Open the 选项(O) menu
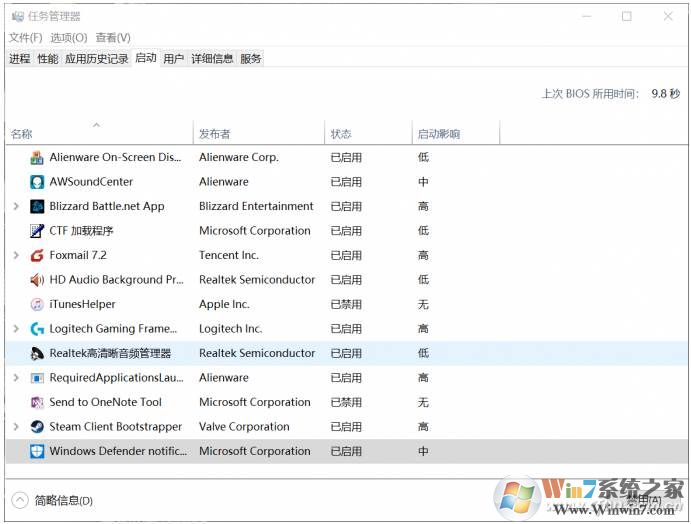Viewport: 691px width, 524px height. (x=69, y=38)
